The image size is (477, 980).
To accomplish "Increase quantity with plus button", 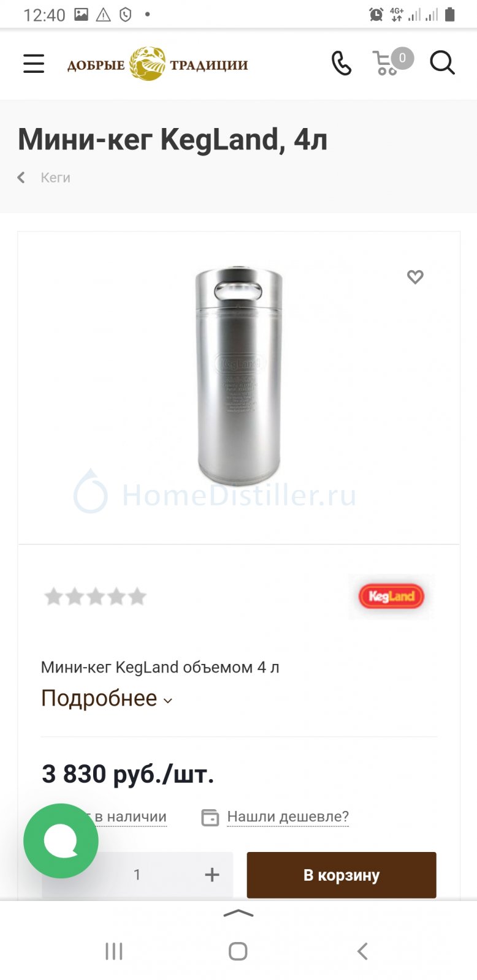I will (212, 875).
